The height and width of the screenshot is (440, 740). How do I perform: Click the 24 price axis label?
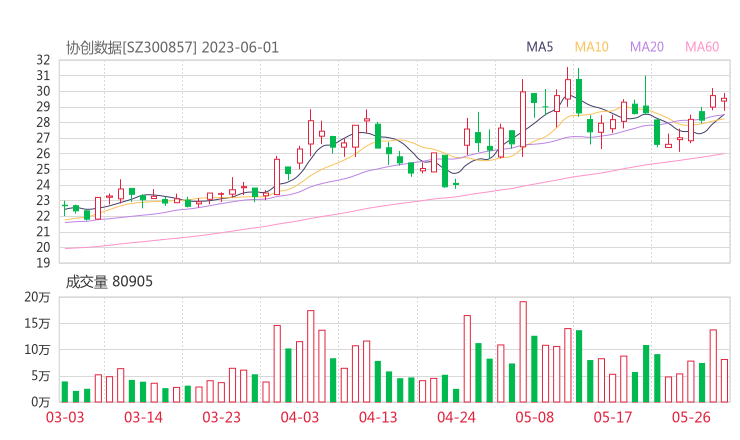pos(43,185)
